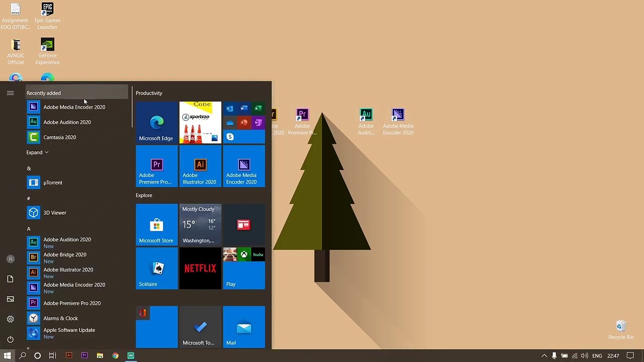Screen dimensions: 644x362
Task: Open Adobe Media Encoder 2020 under Recently added
Action: (x=76, y=107)
